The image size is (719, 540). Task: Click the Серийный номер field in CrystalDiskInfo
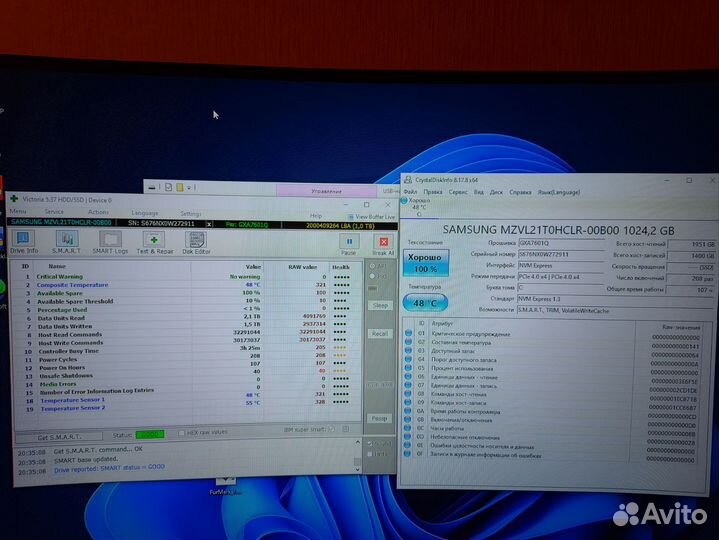561,254
